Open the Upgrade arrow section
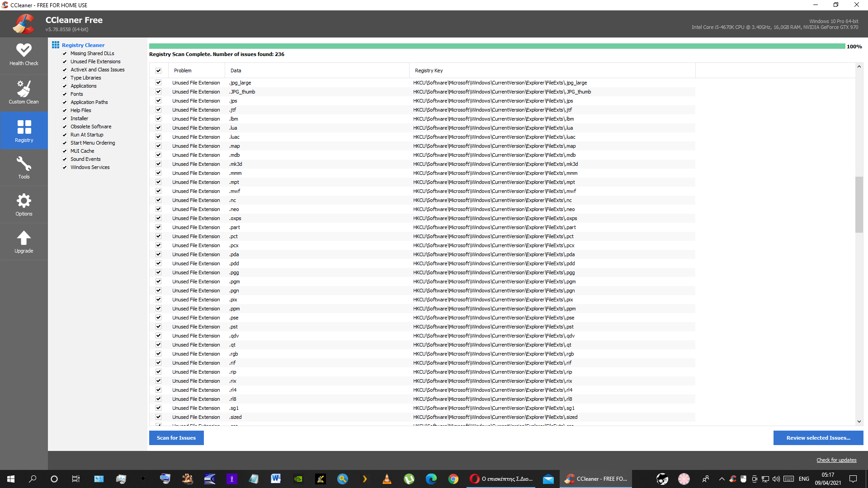The width and height of the screenshot is (868, 488). (24, 242)
